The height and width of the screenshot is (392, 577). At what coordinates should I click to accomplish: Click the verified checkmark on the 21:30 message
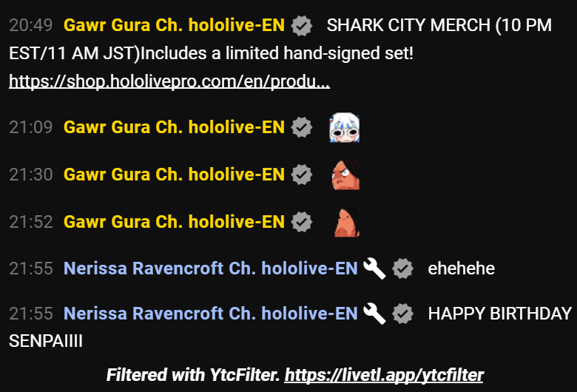[x=302, y=175]
